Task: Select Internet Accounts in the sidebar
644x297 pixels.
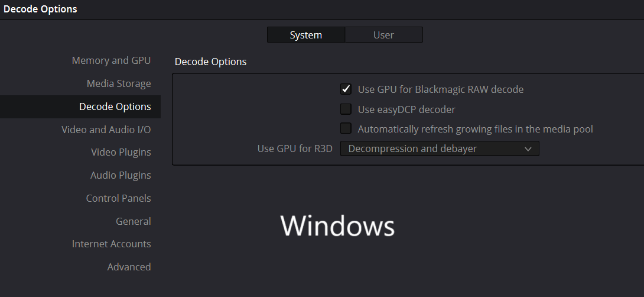Action: 111,244
